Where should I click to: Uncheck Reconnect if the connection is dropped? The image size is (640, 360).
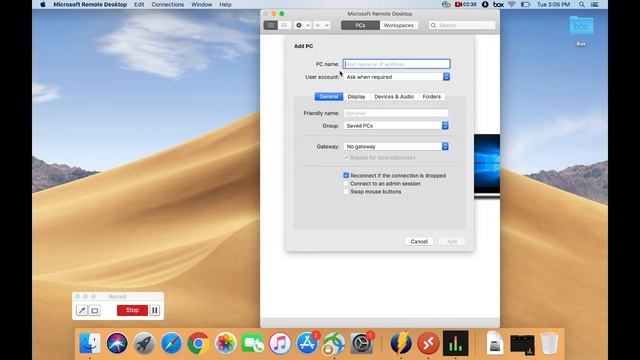pyautogui.click(x=346, y=176)
